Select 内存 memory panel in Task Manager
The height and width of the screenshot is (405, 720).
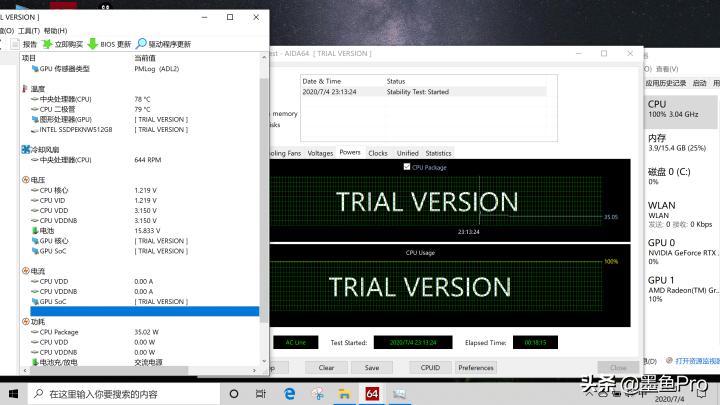click(681, 143)
